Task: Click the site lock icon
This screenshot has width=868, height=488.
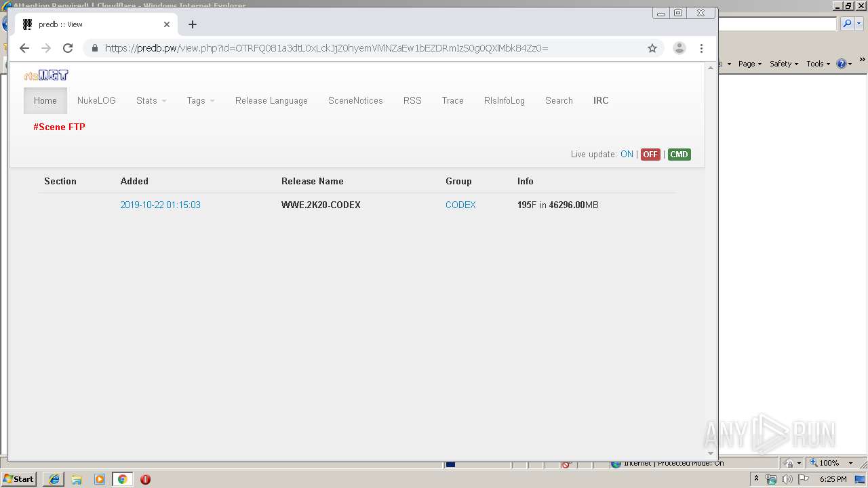Action: tap(94, 48)
